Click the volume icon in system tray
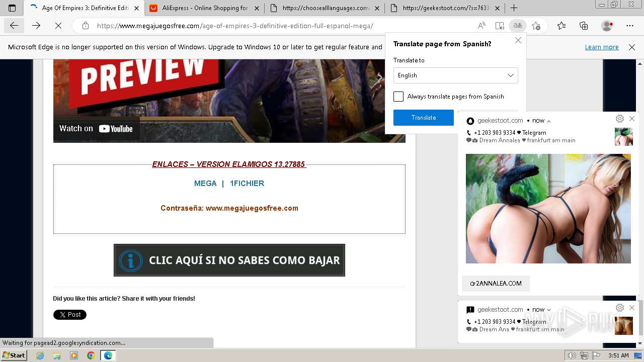The height and width of the screenshot is (362, 644). 572,355
